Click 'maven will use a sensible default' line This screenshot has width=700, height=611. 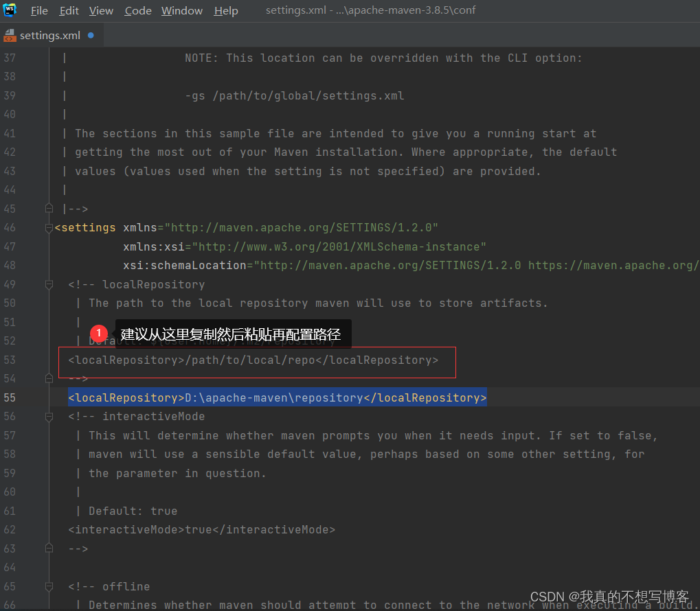tap(366, 454)
